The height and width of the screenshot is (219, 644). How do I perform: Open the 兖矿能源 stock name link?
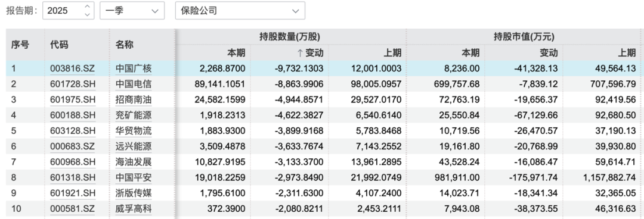[134, 115]
